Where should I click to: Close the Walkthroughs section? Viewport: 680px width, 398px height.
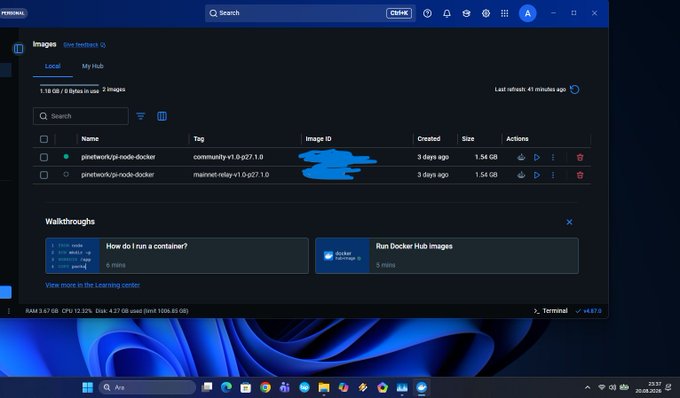tap(569, 222)
